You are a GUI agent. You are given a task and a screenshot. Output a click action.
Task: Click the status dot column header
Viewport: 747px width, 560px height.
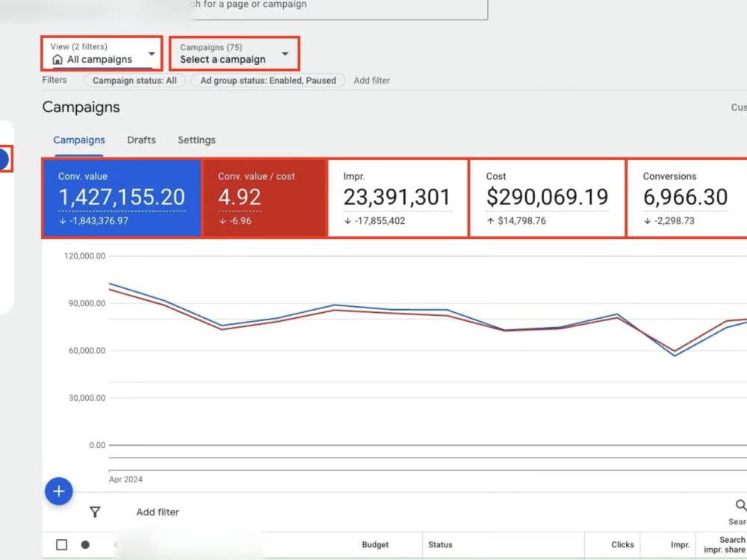point(85,545)
